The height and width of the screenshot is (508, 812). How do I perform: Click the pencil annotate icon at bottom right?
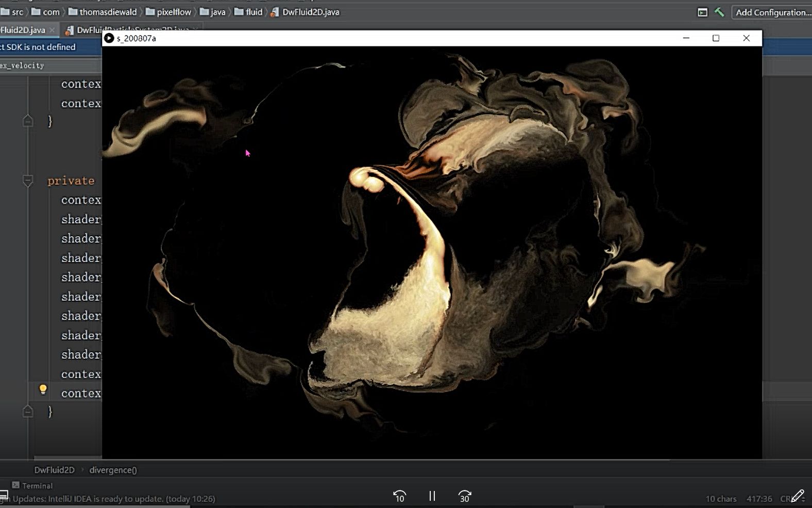[x=797, y=496]
